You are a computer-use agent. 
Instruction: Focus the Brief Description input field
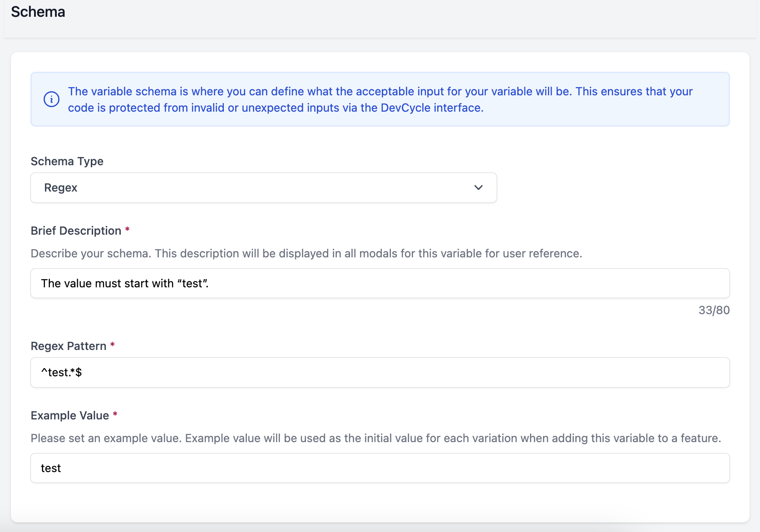380,283
